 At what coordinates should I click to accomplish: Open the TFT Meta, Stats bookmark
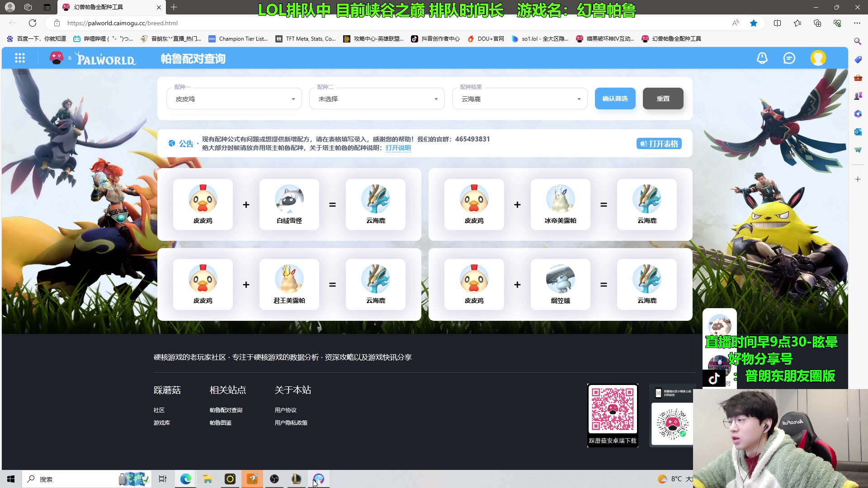[306, 39]
